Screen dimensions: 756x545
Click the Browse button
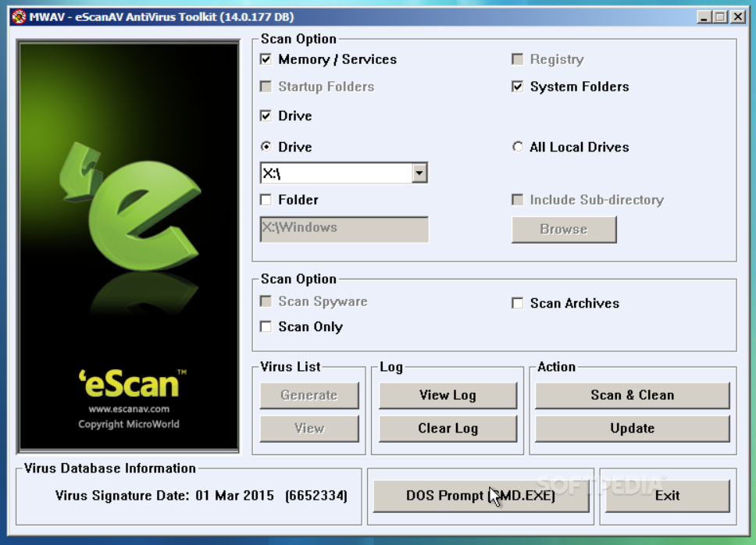pyautogui.click(x=564, y=230)
